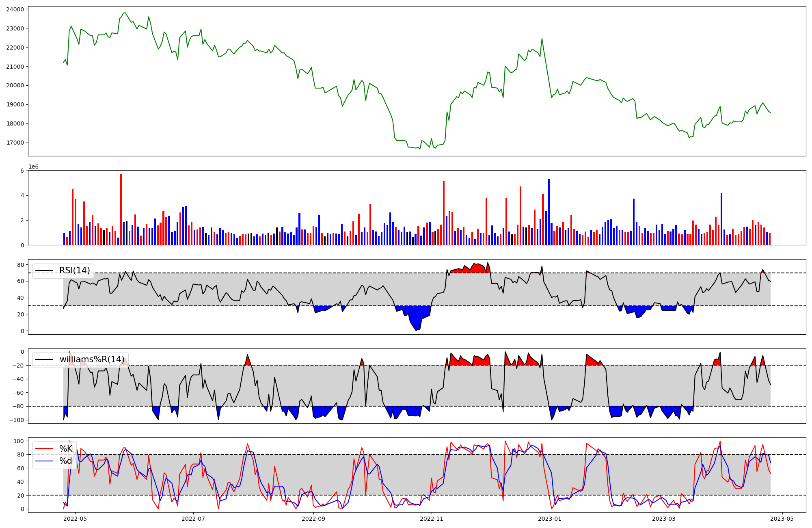812x528 pixels.
Task: Click the 20000 price axis label
Action: tap(15, 86)
